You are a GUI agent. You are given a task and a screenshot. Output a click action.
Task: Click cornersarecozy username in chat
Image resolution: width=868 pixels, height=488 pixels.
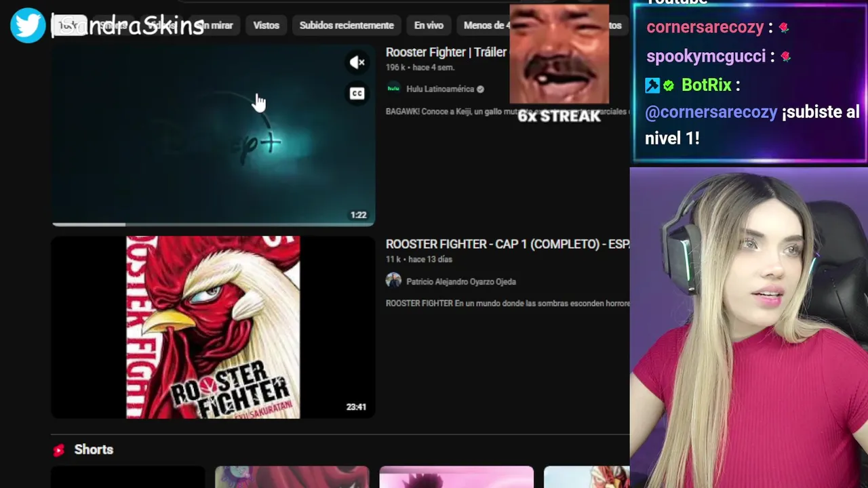click(x=705, y=27)
